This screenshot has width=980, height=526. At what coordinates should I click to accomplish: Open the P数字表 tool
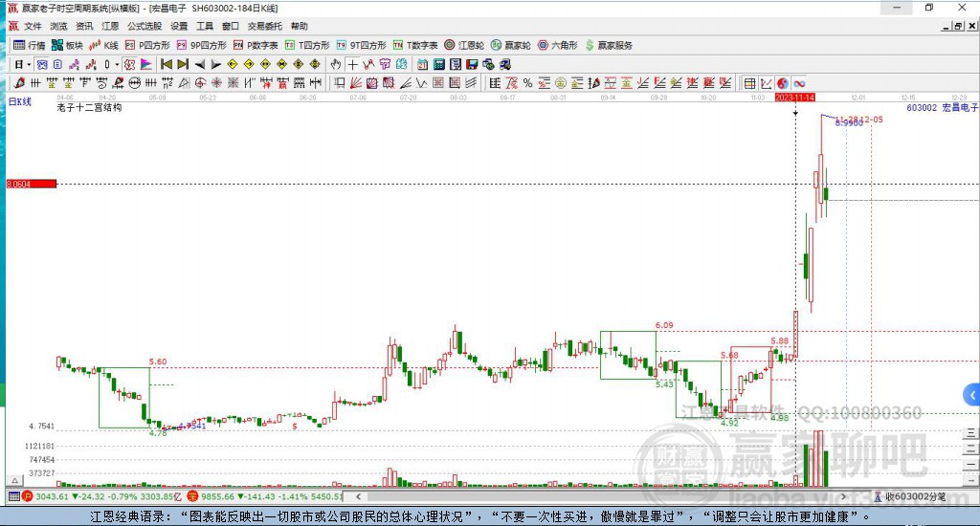pos(255,45)
